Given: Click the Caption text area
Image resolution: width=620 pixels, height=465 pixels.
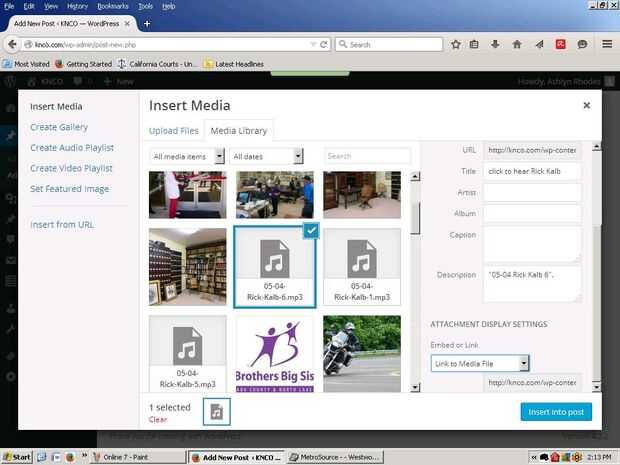Looking at the screenshot, I should coord(532,244).
